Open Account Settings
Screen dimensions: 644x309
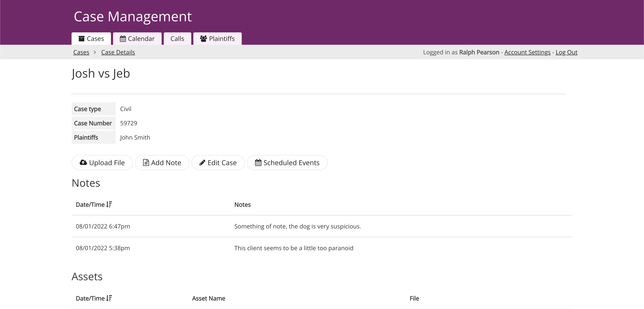click(527, 52)
